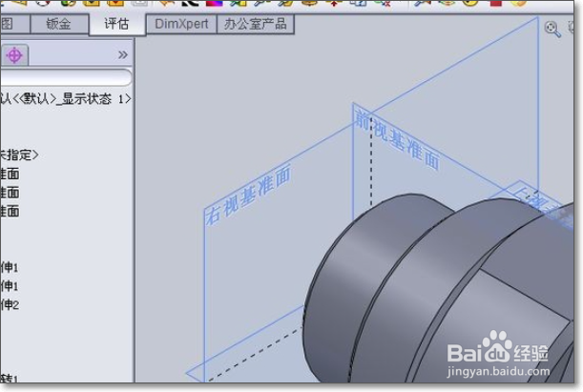Select the 未指定> material tree row

point(19,155)
